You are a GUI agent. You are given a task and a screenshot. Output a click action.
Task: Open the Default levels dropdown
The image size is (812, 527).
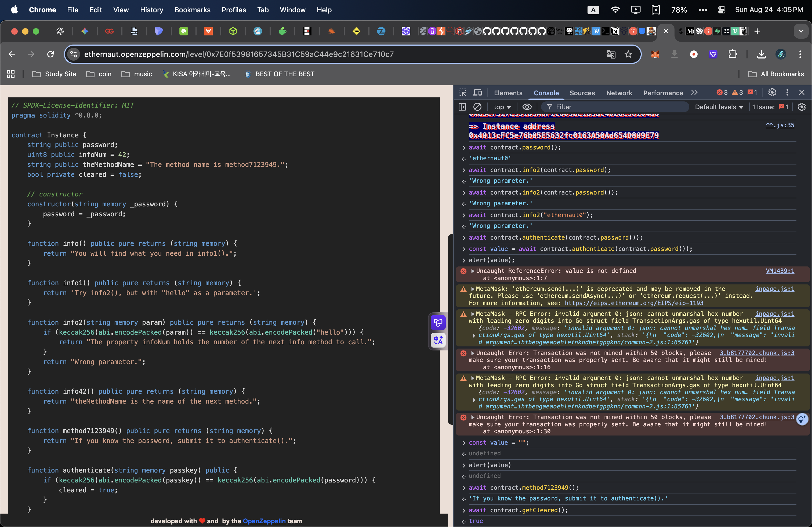click(x=719, y=107)
